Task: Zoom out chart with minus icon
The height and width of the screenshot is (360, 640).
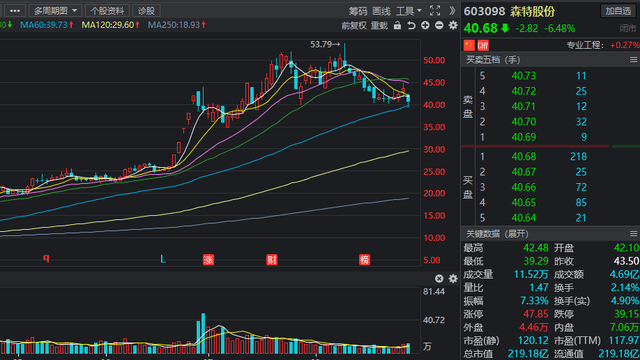Action: (x=439, y=26)
